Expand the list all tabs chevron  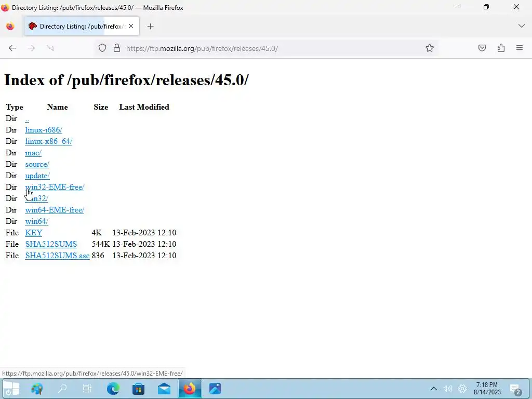[522, 26]
